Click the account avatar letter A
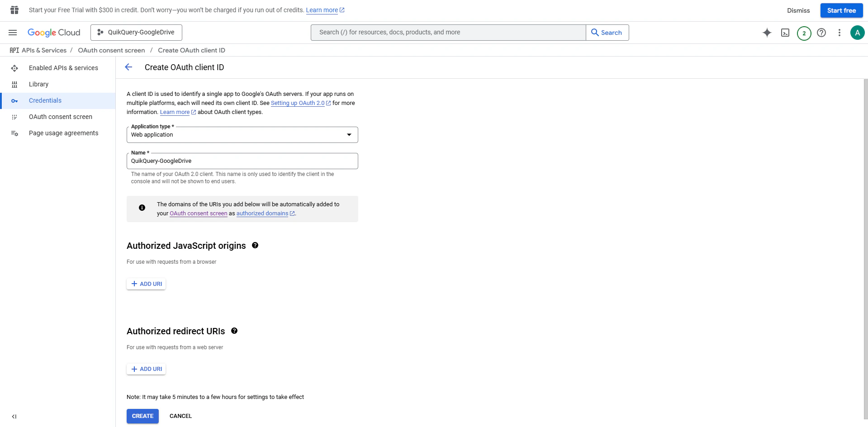 [858, 32]
